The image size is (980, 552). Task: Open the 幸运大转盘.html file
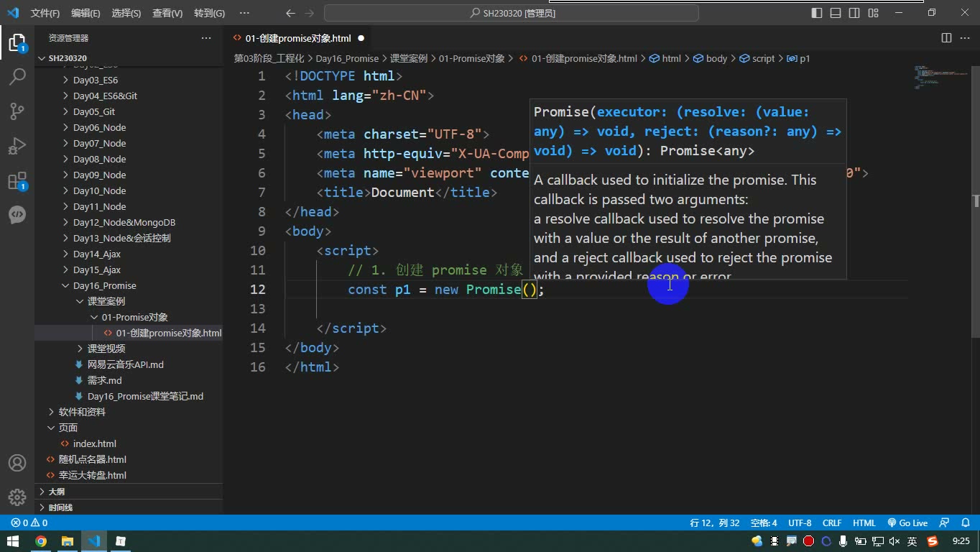[93, 475]
